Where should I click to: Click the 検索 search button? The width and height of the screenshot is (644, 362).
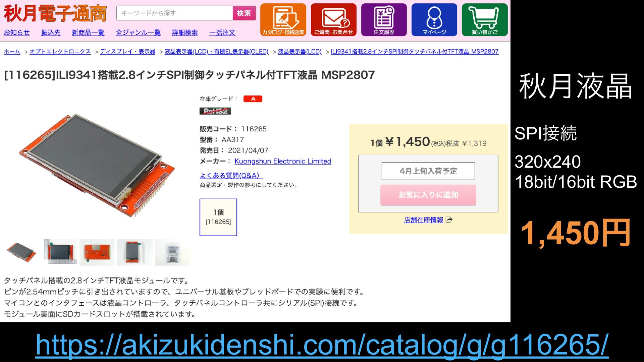(x=244, y=13)
